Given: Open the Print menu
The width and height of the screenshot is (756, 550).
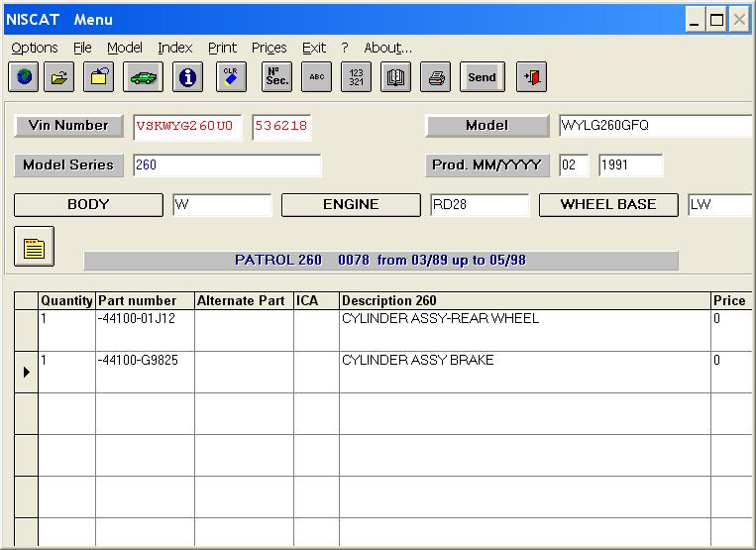Looking at the screenshot, I should tap(222, 48).
